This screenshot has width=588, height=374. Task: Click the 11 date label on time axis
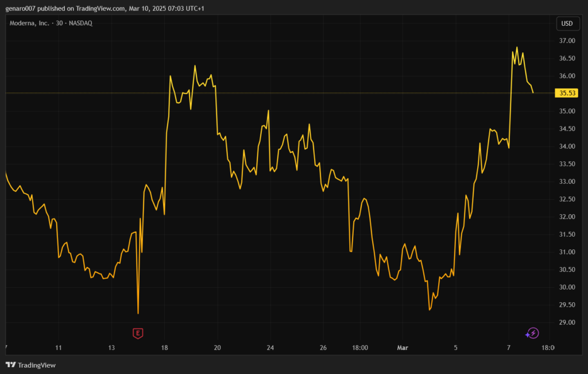58,348
